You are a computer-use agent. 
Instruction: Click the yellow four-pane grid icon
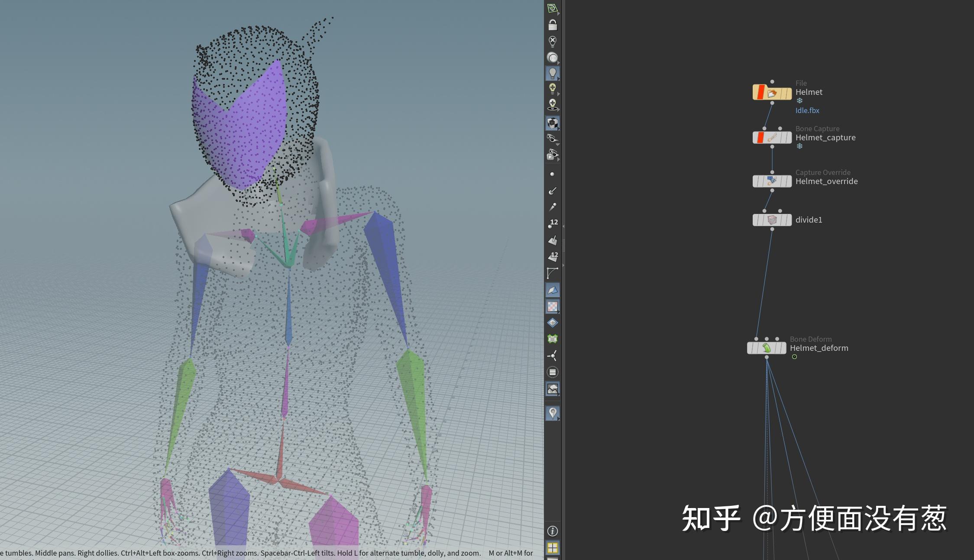point(552,548)
